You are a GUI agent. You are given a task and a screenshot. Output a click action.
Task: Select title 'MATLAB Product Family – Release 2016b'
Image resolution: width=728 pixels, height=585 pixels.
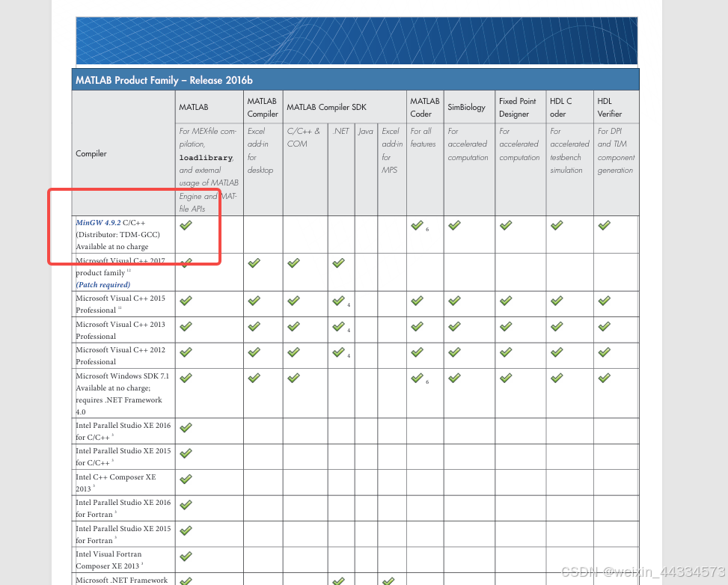[164, 80]
